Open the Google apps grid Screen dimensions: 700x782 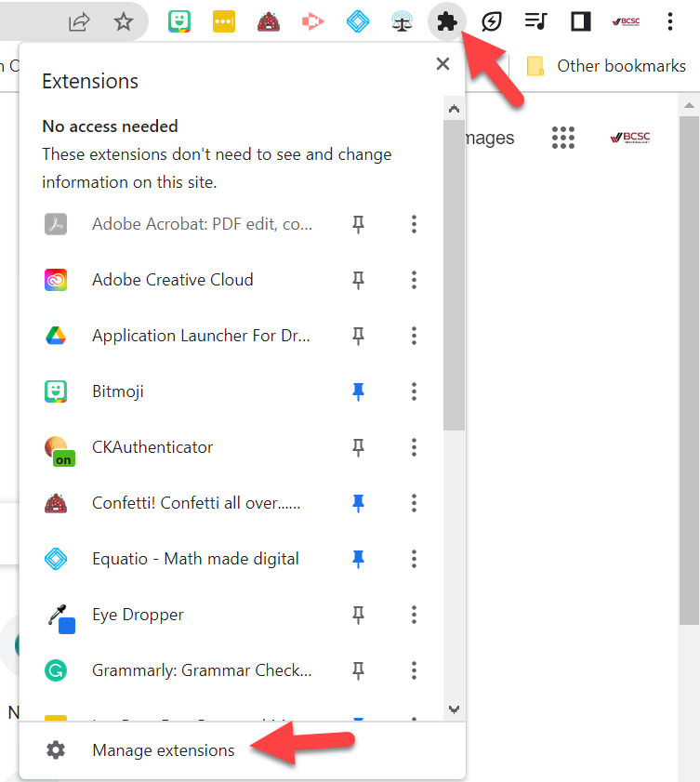[x=563, y=138]
